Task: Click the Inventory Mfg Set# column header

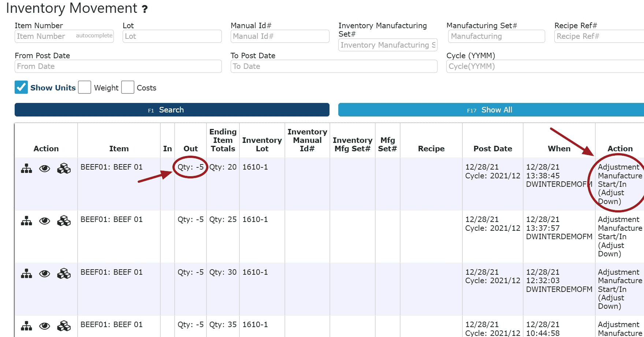Action: click(353, 144)
